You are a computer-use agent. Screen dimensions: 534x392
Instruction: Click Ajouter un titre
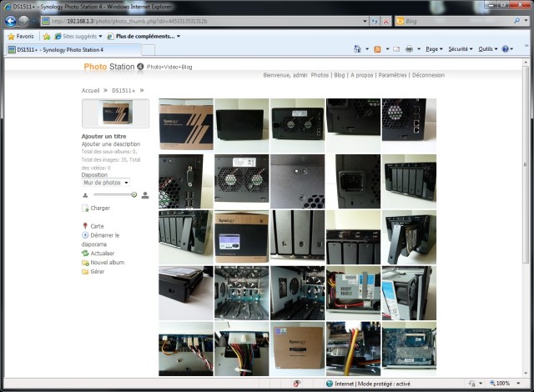[103, 136]
